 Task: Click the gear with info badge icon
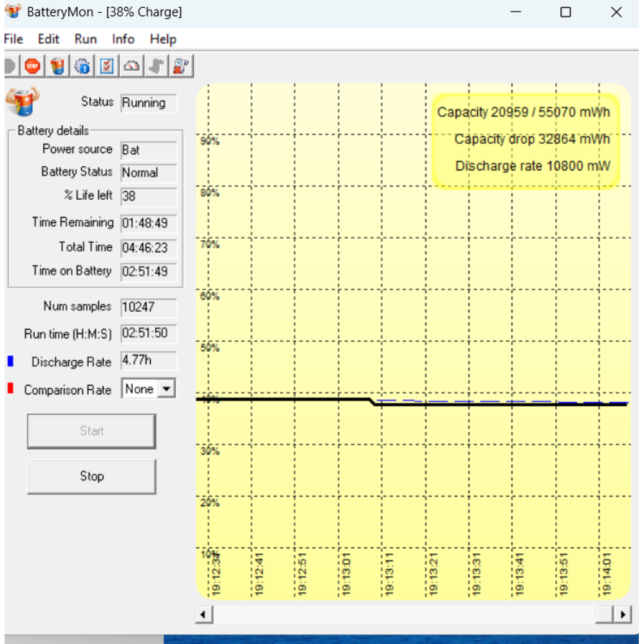click(82, 66)
